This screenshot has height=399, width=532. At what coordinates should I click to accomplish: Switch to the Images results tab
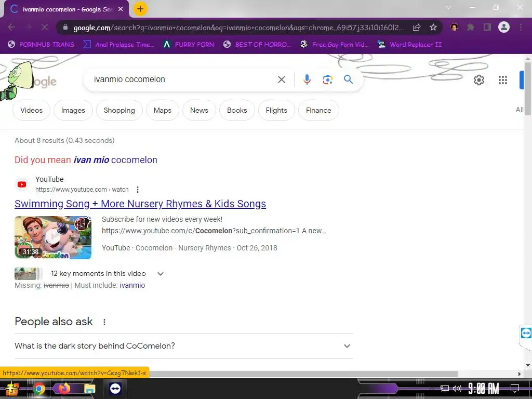[73, 110]
